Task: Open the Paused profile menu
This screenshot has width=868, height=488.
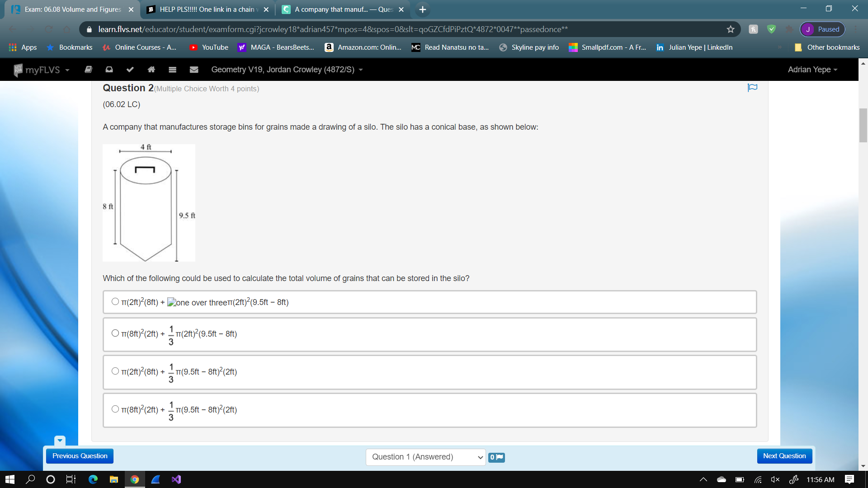Action: point(822,29)
